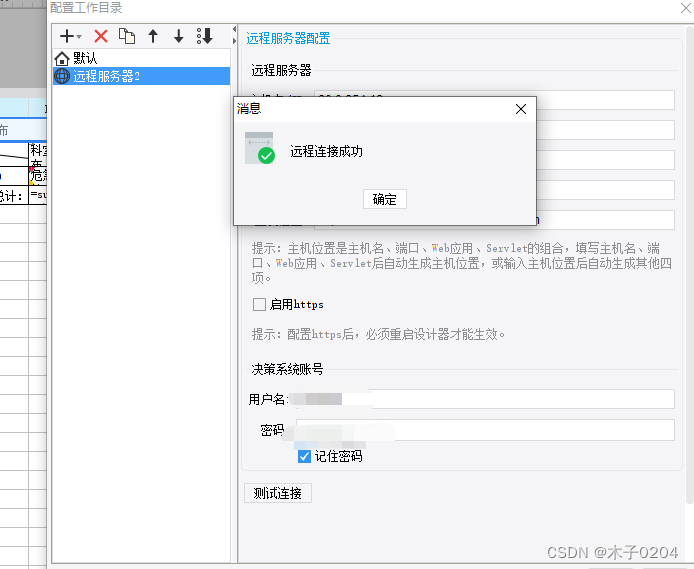Click the sort entries icon
This screenshot has height=569, width=694.
click(x=204, y=36)
